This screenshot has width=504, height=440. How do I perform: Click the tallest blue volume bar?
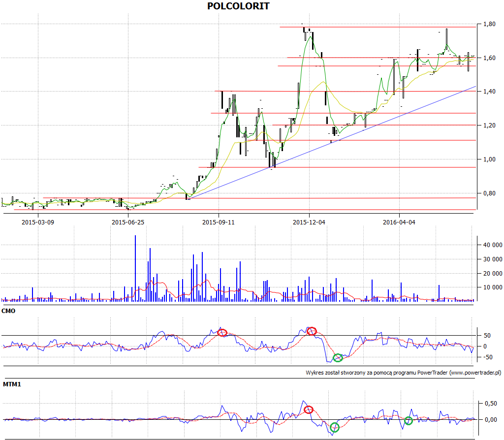coord(135,268)
